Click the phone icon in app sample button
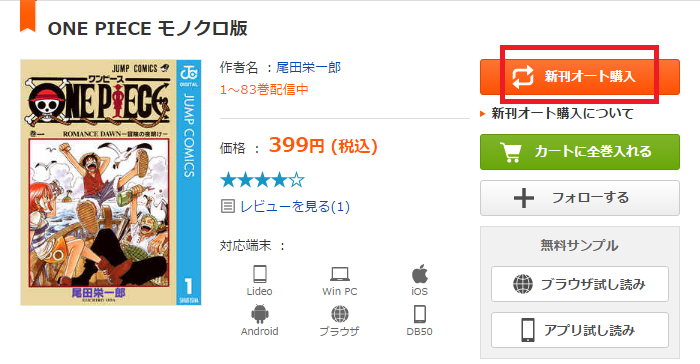This screenshot has width=700, height=364. point(528,330)
